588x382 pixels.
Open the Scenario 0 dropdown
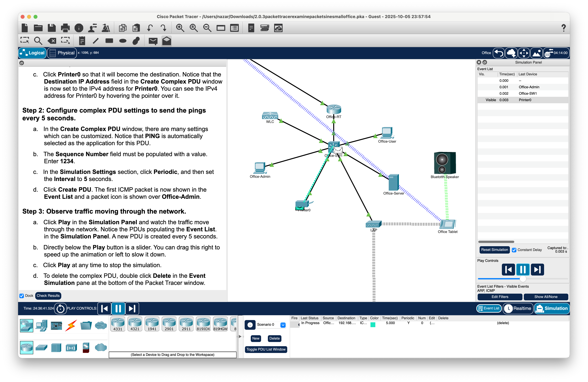click(x=283, y=325)
